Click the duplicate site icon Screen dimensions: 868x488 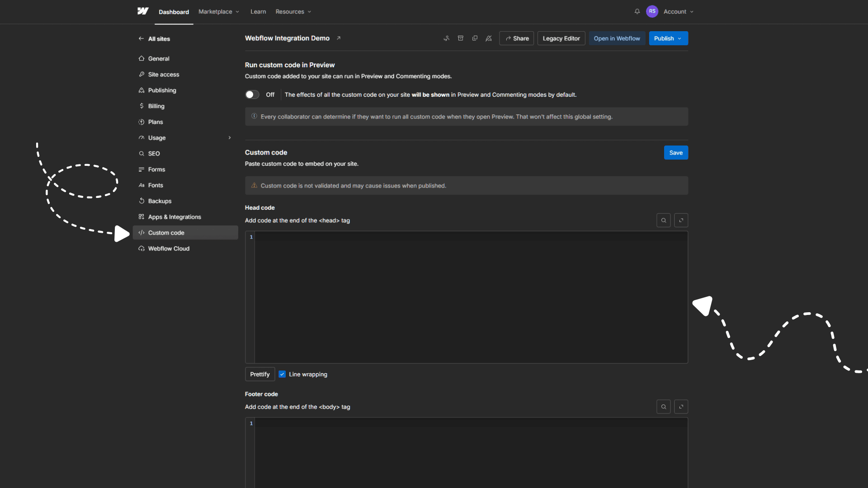point(475,38)
